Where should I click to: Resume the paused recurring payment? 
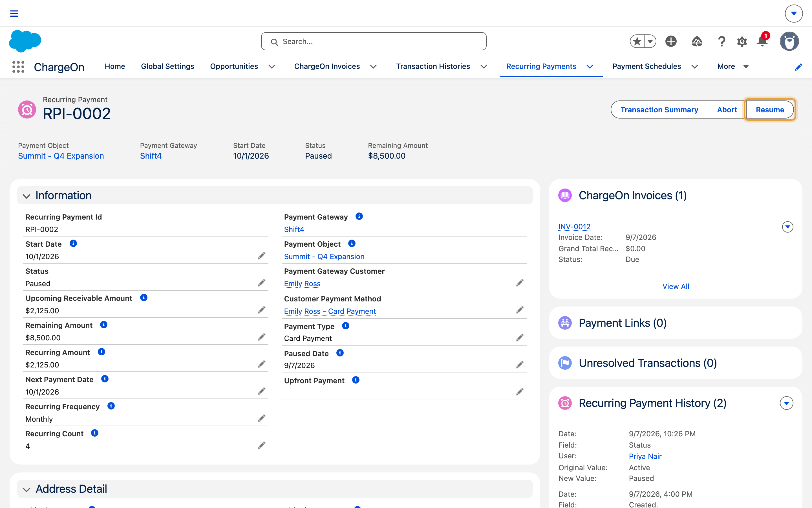(x=770, y=110)
